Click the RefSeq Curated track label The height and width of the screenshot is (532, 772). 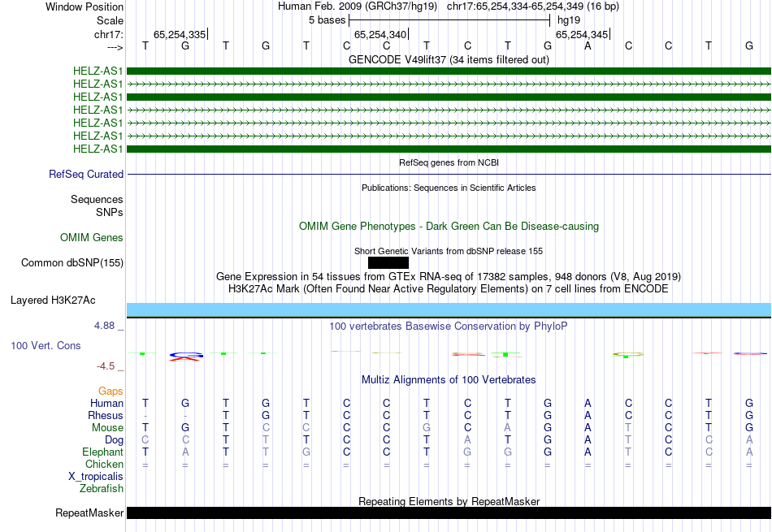[x=86, y=174]
